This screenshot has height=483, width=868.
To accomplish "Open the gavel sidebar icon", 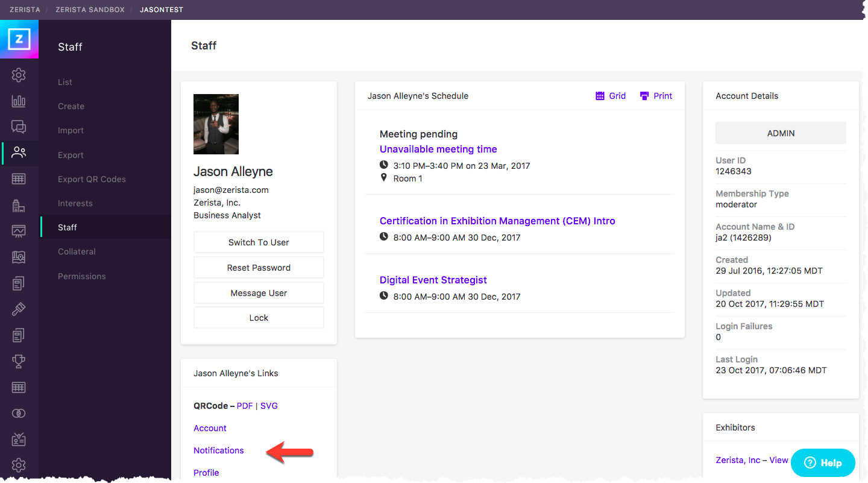I will click(x=19, y=309).
